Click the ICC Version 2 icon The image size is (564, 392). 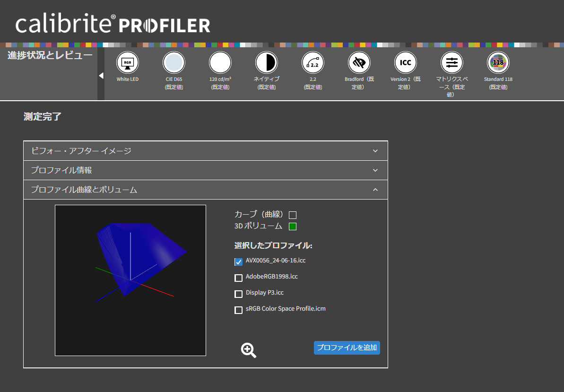click(405, 62)
